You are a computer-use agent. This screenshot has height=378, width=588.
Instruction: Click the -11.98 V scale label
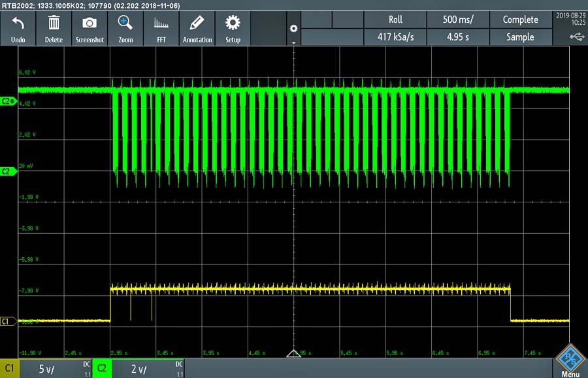point(30,353)
